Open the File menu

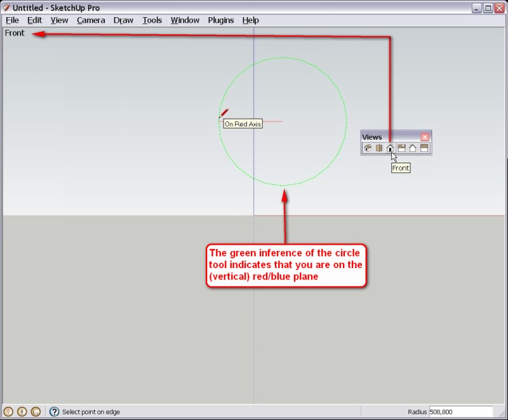(x=12, y=20)
